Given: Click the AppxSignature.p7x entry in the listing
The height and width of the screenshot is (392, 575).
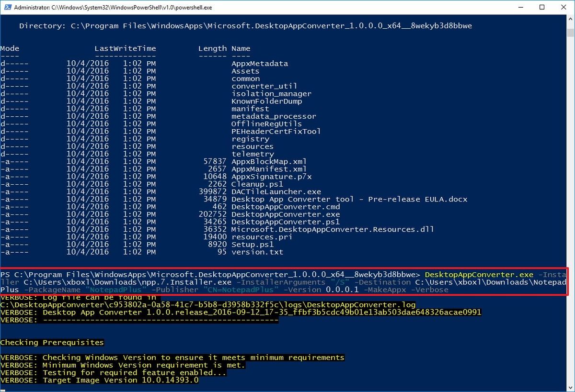Looking at the screenshot, I should pos(266,177).
